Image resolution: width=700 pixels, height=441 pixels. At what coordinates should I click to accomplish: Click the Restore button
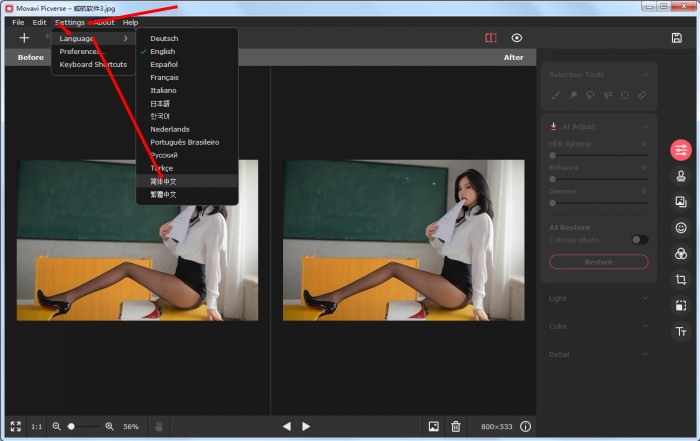(598, 262)
